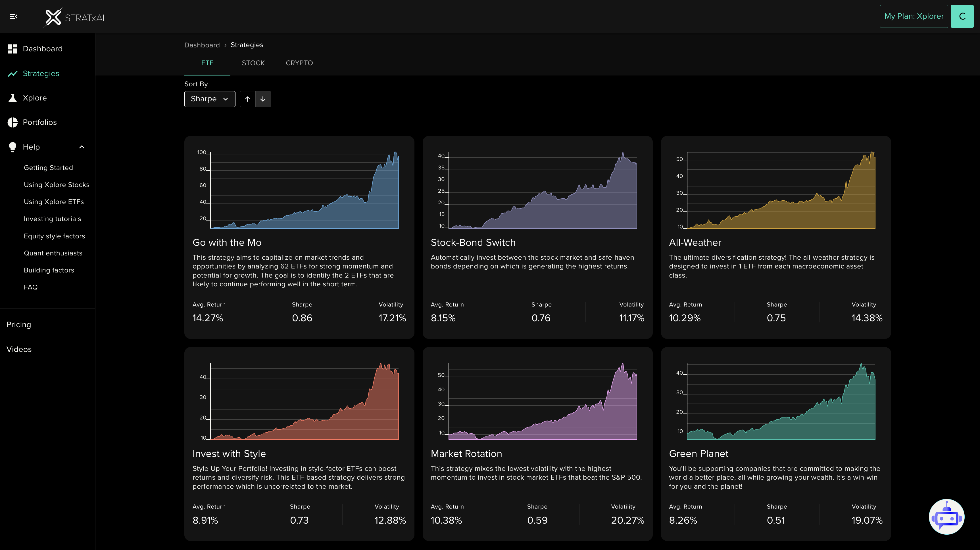Sort ascending with up arrow
The image size is (980, 550).
pos(247,99)
